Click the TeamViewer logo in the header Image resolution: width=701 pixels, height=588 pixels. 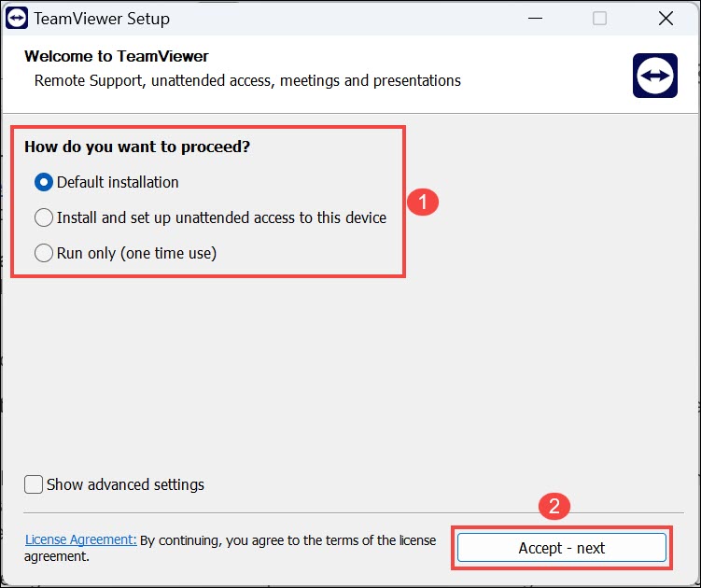point(654,76)
